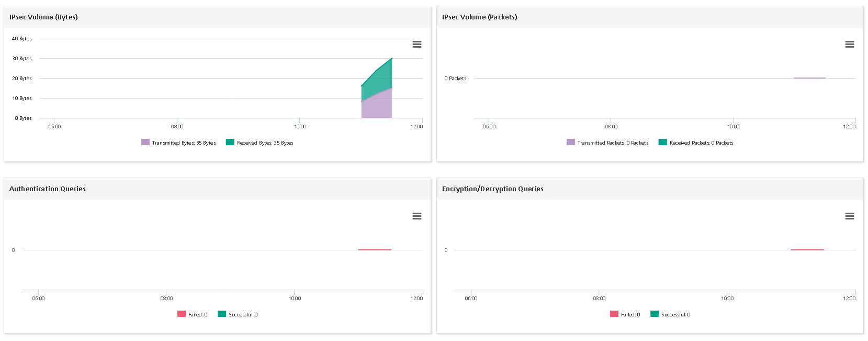Image resolution: width=868 pixels, height=341 pixels.
Task: Click the green Received Packets color swatch
Action: click(x=662, y=142)
